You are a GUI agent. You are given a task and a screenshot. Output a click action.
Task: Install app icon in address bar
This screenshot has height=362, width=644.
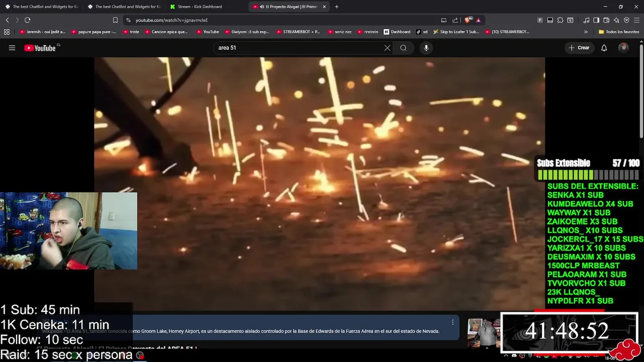pos(444,20)
